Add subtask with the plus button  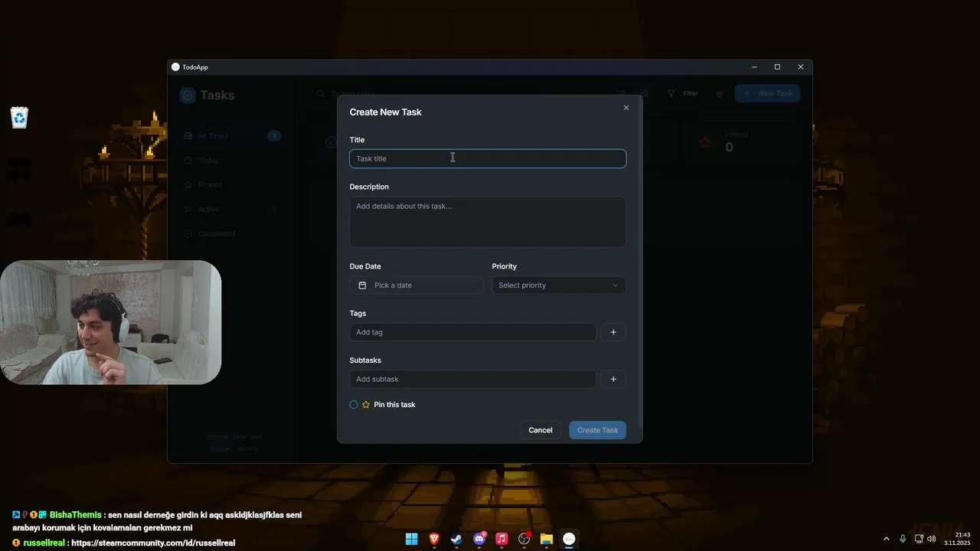click(613, 379)
